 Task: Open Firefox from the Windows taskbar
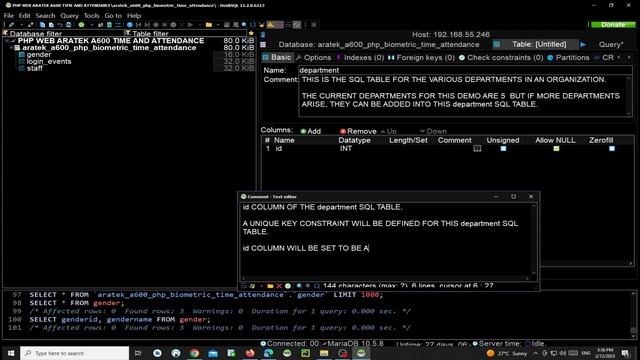[x=250, y=353]
